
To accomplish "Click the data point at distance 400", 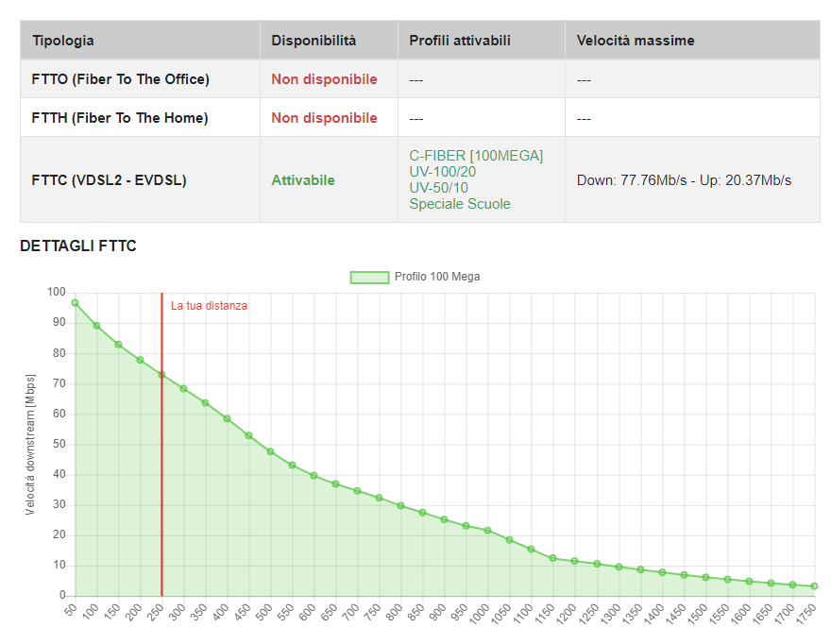I will (227, 418).
